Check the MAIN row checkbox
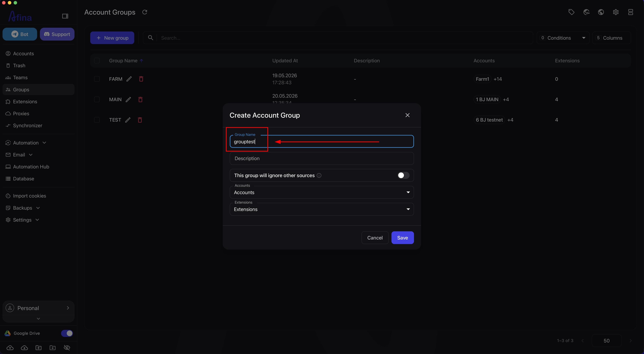Viewport: 644px width, 354px height. click(97, 100)
